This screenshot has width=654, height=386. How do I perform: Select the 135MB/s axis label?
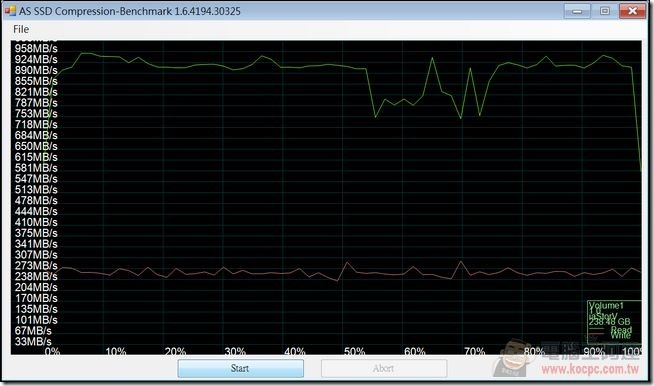coord(36,309)
